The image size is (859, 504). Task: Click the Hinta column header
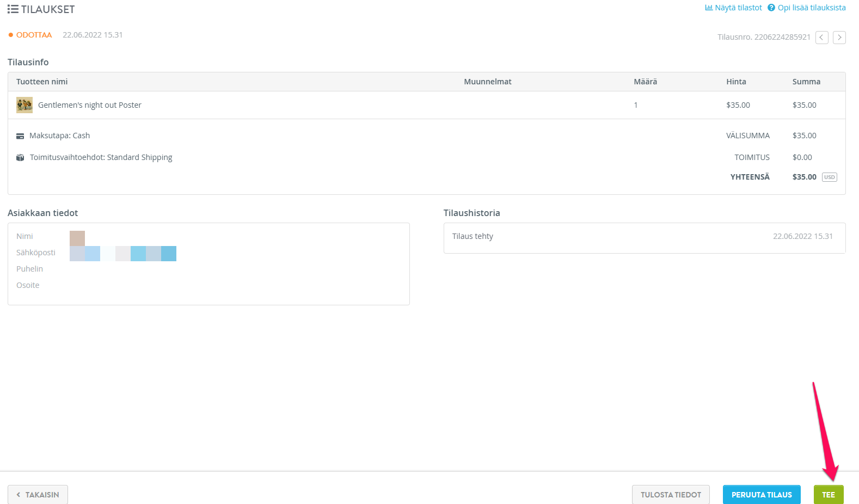pos(736,82)
